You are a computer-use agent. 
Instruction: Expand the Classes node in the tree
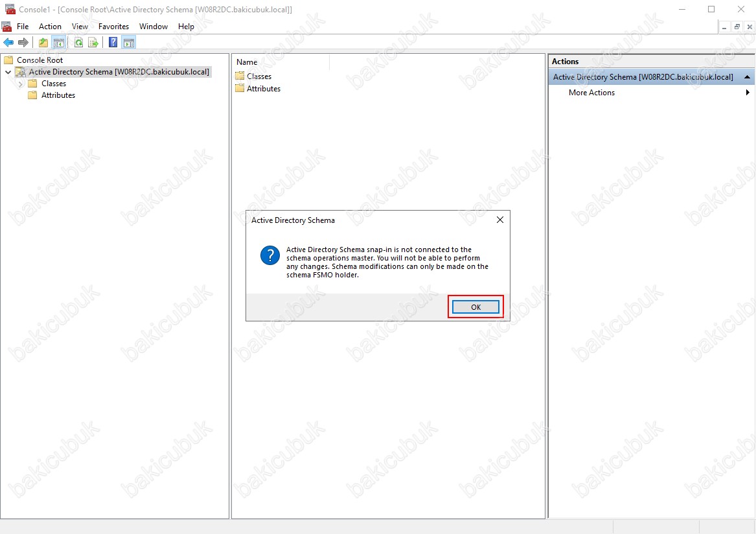[x=20, y=84]
